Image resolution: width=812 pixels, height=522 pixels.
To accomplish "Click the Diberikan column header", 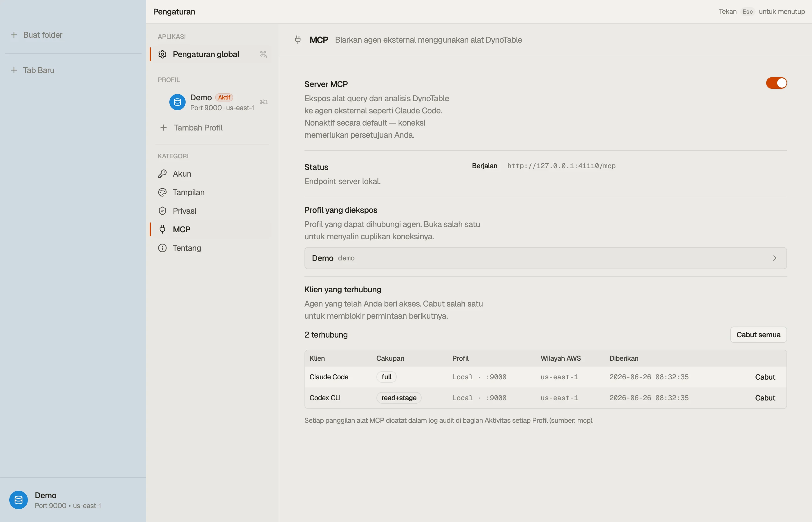I will click(623, 359).
